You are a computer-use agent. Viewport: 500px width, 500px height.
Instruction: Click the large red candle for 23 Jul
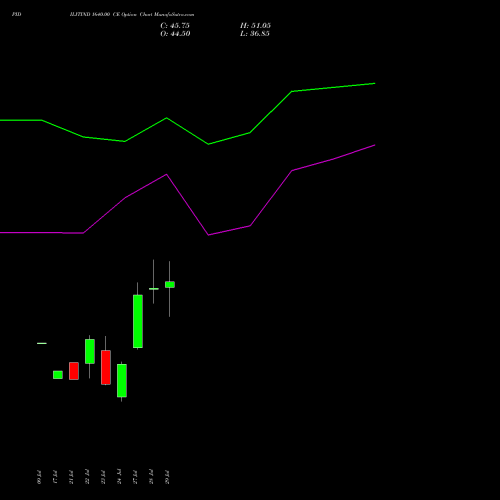point(106,367)
